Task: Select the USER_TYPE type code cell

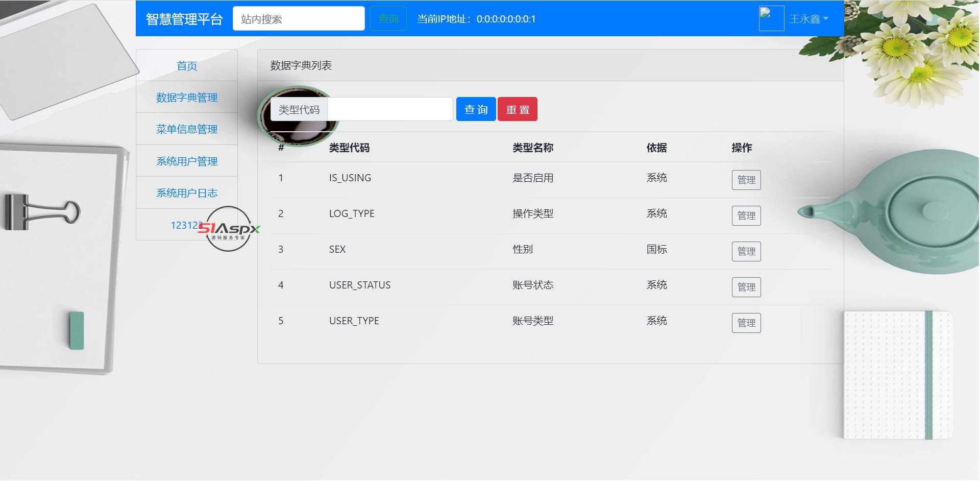Action: [x=354, y=321]
